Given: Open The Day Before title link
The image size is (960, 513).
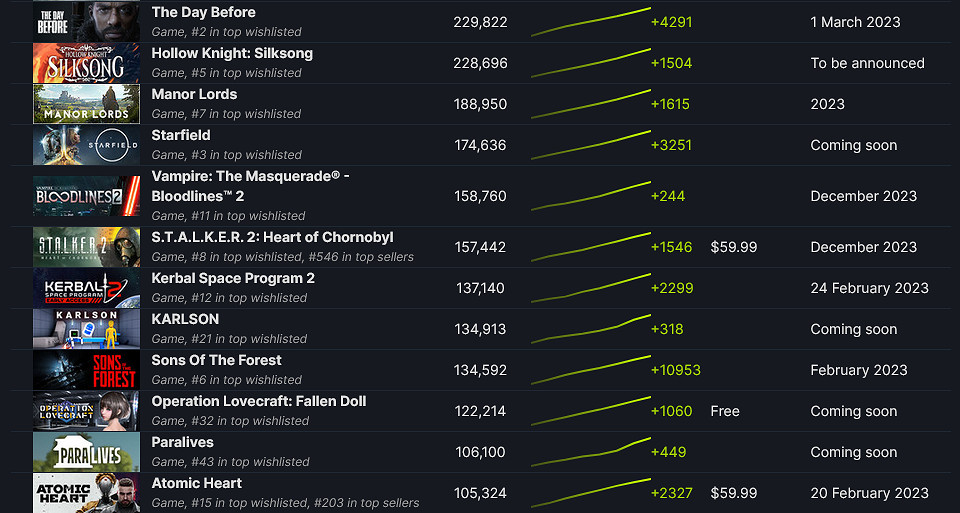Looking at the screenshot, I should coord(203,13).
